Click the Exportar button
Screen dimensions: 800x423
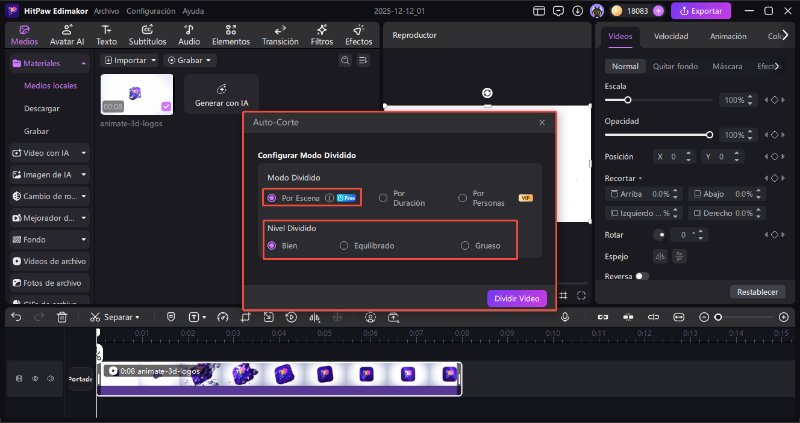pos(701,11)
